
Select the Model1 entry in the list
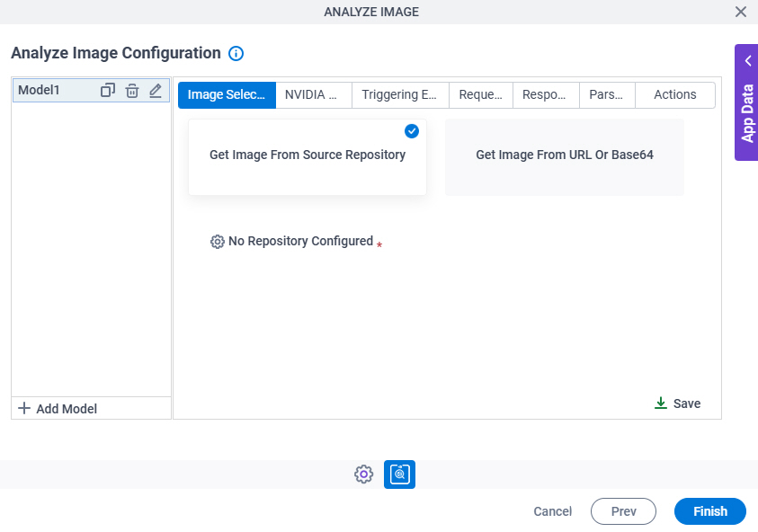pyautogui.click(x=91, y=91)
